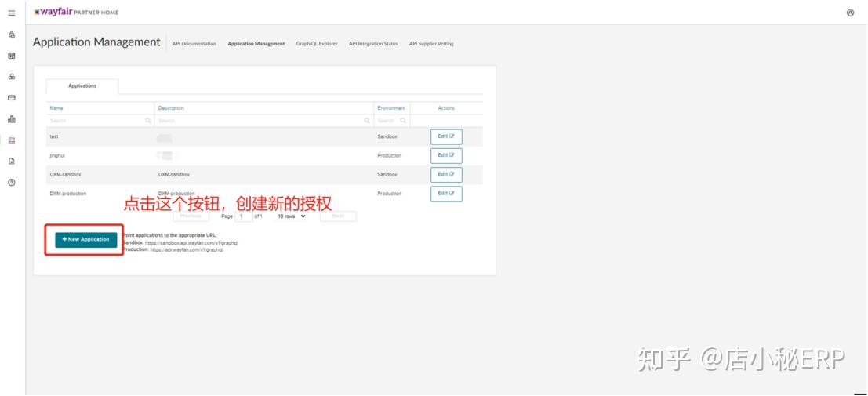Focus the Description search field
This screenshot has height=396, width=868.
(x=263, y=120)
